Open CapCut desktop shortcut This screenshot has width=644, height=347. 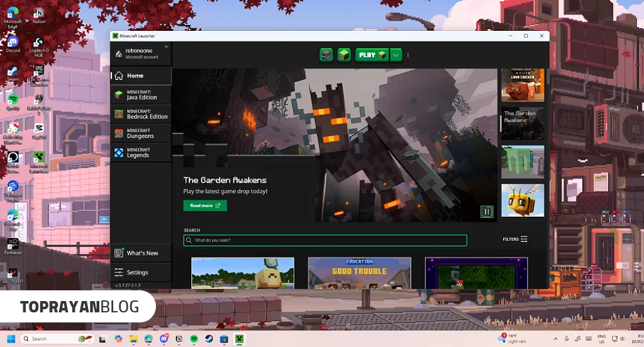click(x=38, y=132)
